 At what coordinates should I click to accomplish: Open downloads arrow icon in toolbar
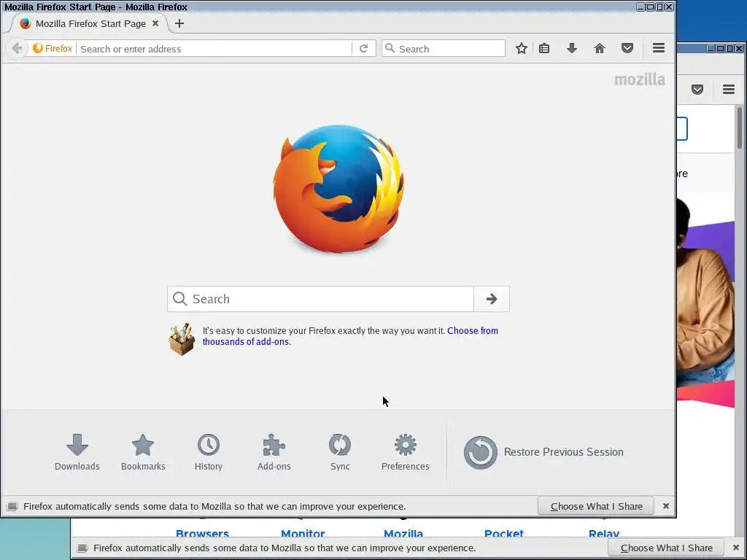(x=572, y=48)
